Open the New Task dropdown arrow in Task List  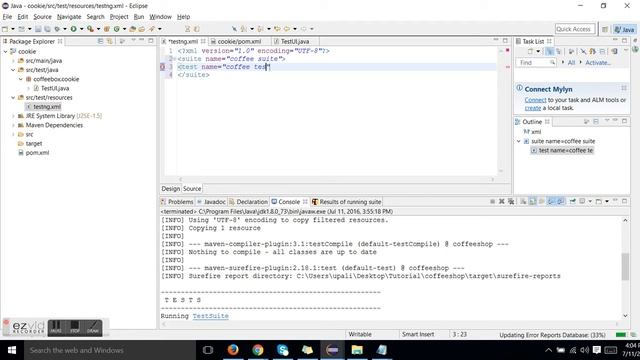(x=538, y=51)
